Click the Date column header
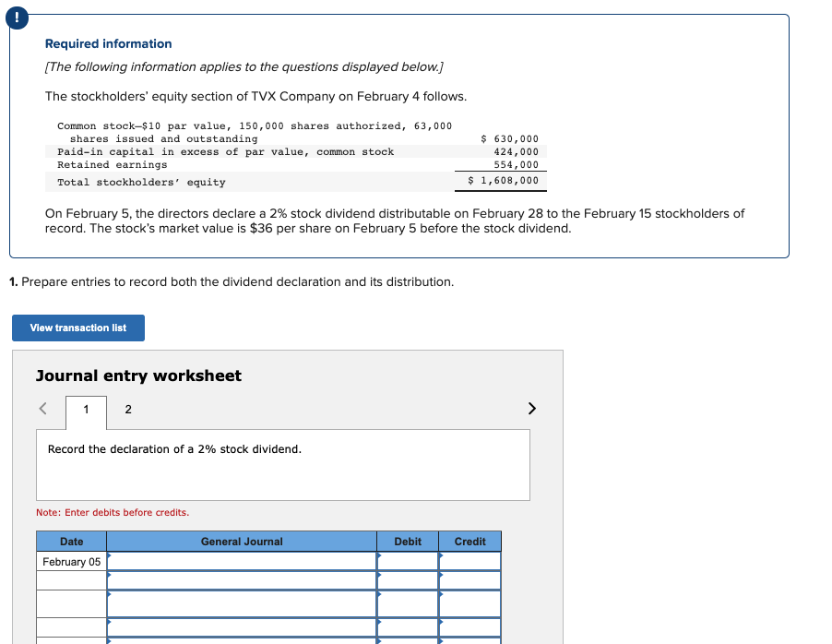The height and width of the screenshot is (644, 832). (x=72, y=542)
